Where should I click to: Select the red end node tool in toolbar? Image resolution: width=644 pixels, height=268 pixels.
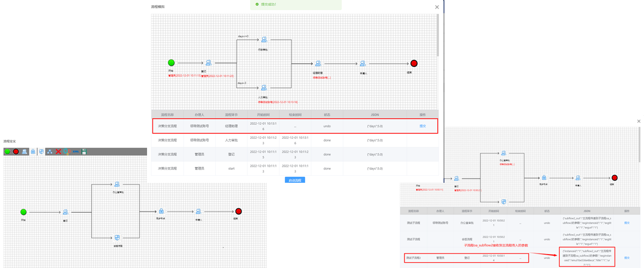point(16,152)
